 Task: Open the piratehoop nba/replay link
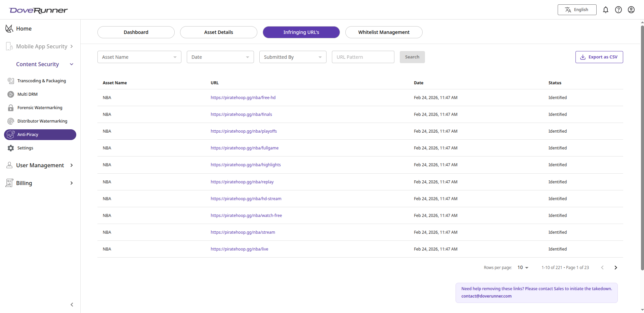pos(242,182)
